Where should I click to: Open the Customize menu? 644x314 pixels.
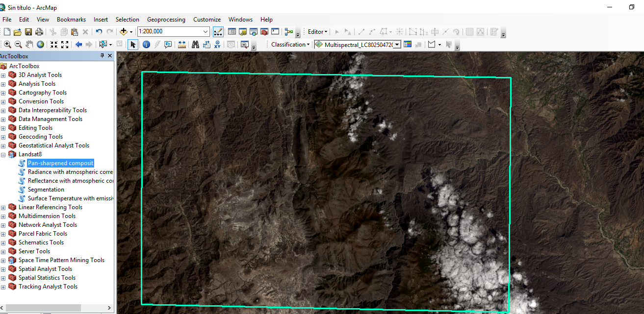[207, 20]
